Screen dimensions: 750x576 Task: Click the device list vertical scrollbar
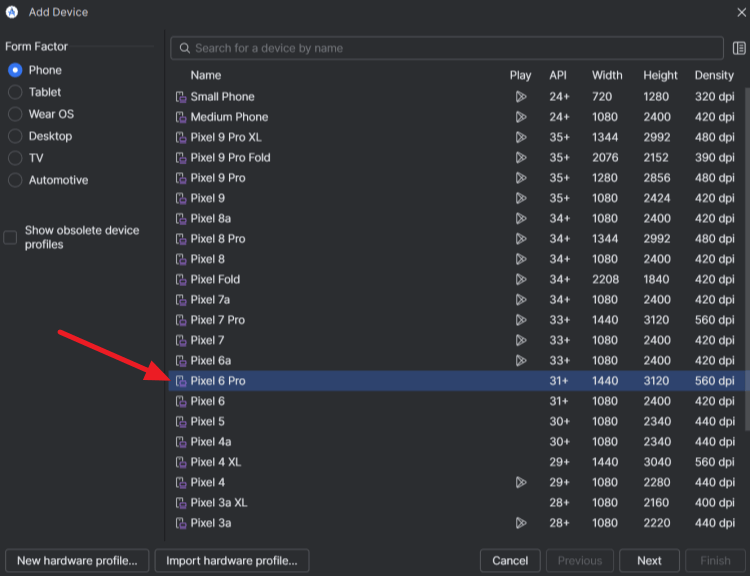[x=747, y=258]
